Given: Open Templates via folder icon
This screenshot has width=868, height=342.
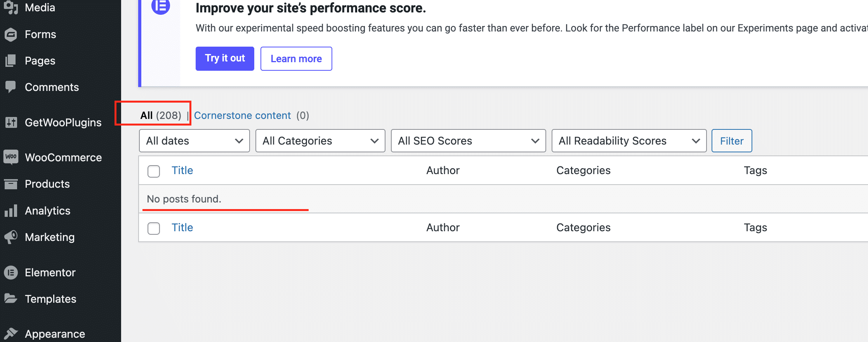Looking at the screenshot, I should click(11, 298).
